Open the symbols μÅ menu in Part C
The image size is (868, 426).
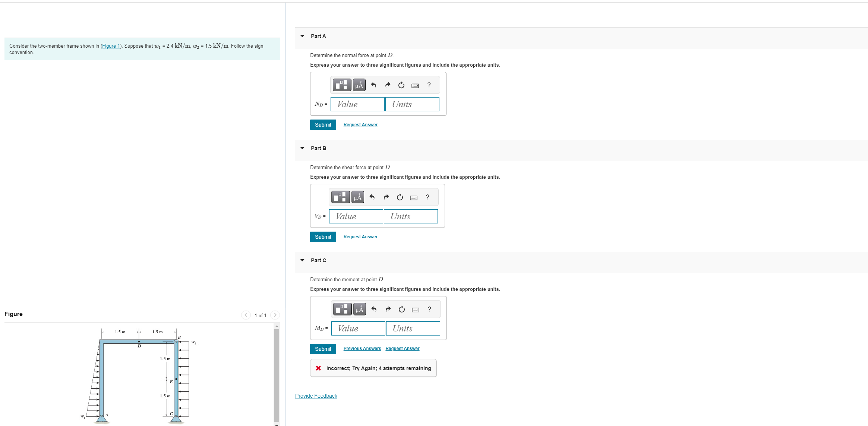pos(359,309)
